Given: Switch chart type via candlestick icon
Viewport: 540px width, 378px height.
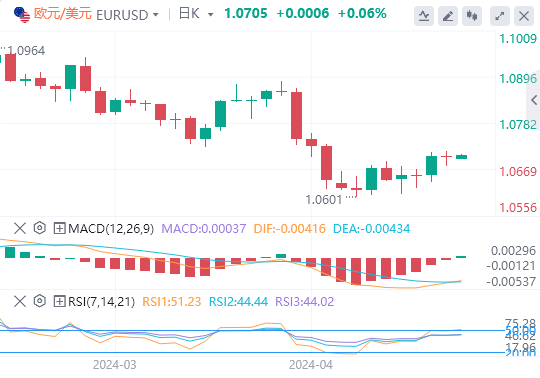Looking at the screenshot, I should point(472,15).
